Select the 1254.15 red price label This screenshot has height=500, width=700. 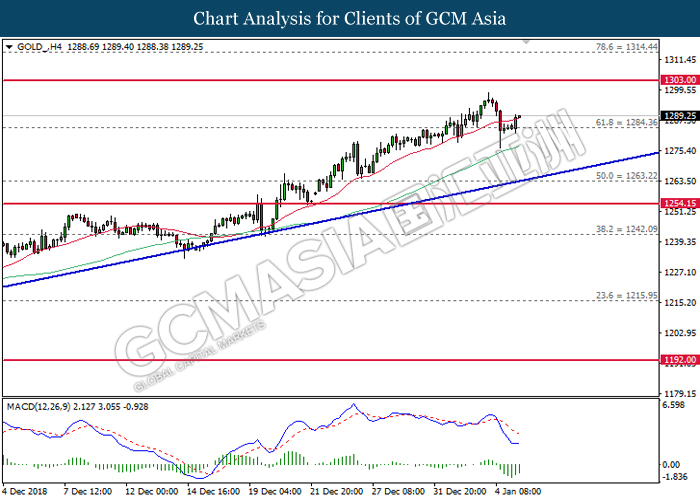pos(679,204)
